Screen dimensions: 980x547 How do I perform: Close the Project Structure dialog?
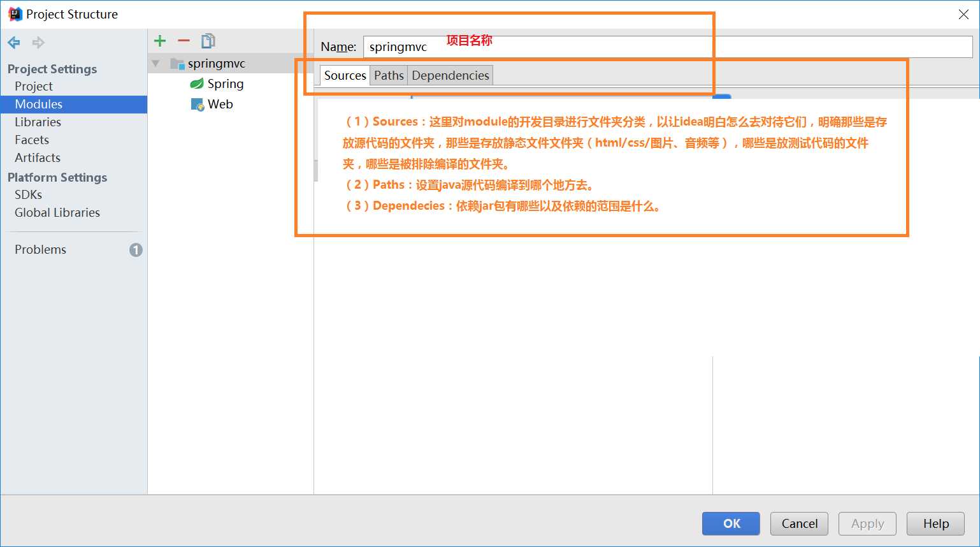(x=963, y=15)
